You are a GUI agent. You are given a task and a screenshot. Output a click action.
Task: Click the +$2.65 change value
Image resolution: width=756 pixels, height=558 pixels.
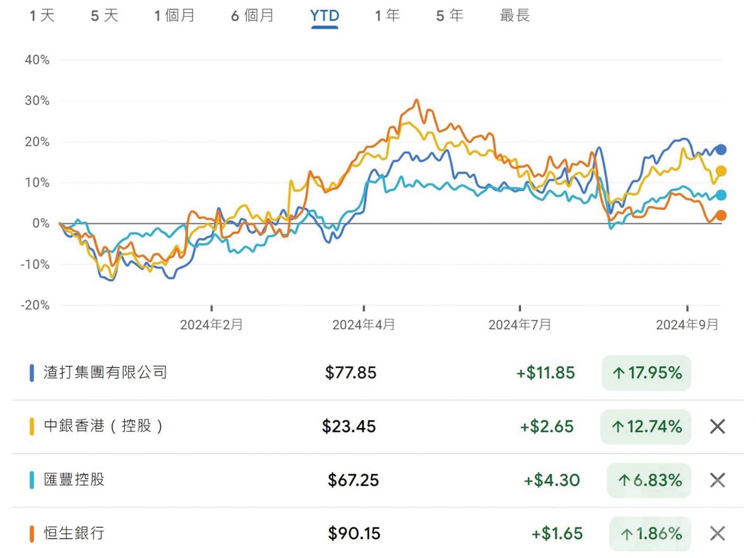[x=547, y=427]
